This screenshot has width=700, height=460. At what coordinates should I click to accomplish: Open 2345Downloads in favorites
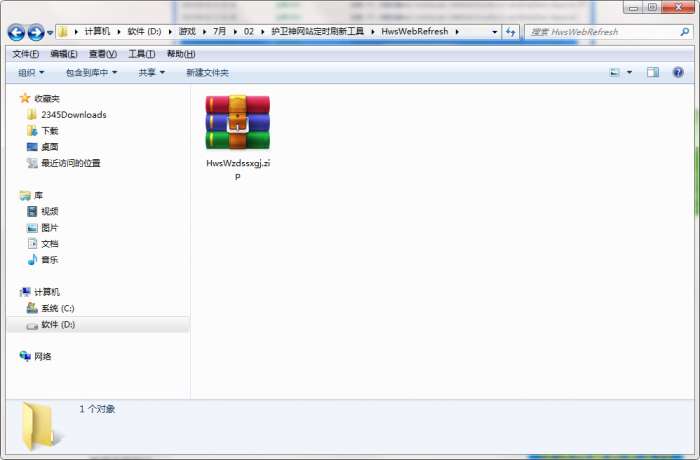(74, 115)
